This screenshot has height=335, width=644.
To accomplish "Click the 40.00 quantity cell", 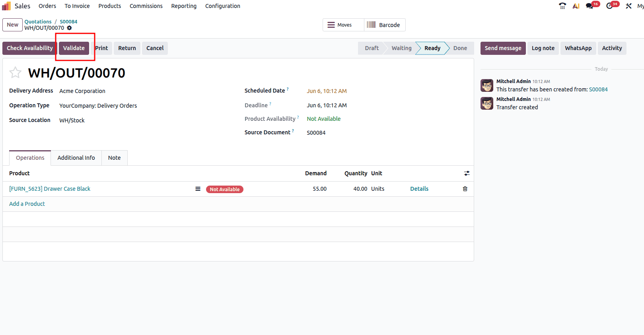I will [360, 189].
